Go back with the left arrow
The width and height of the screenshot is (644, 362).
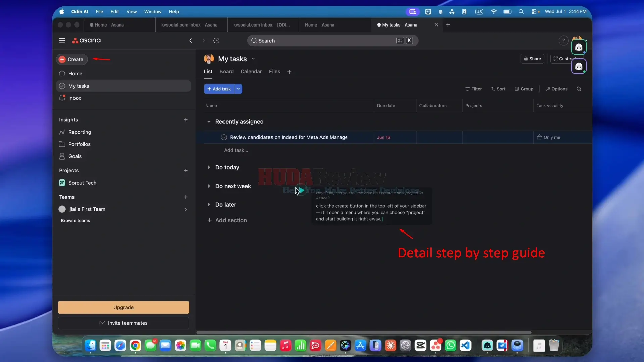tap(191, 41)
